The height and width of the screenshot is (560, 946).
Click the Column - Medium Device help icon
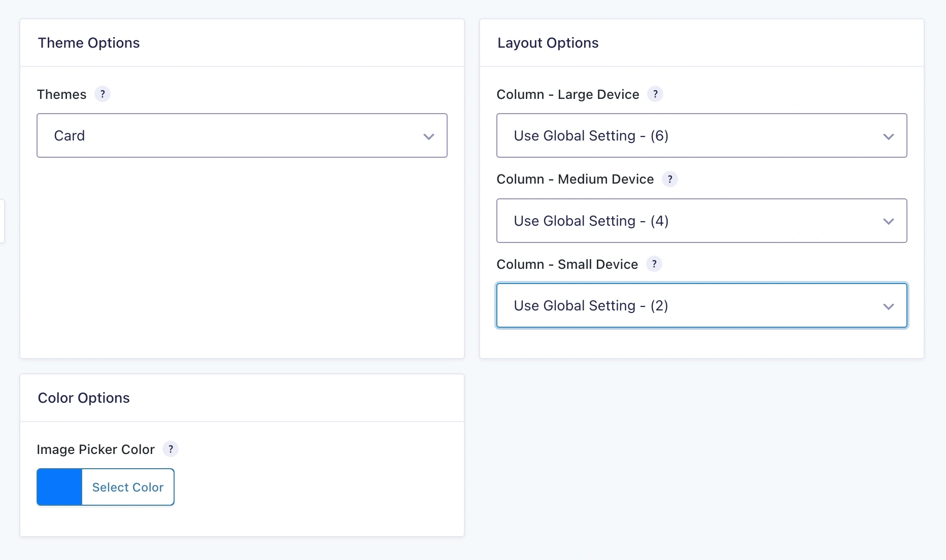click(x=670, y=179)
